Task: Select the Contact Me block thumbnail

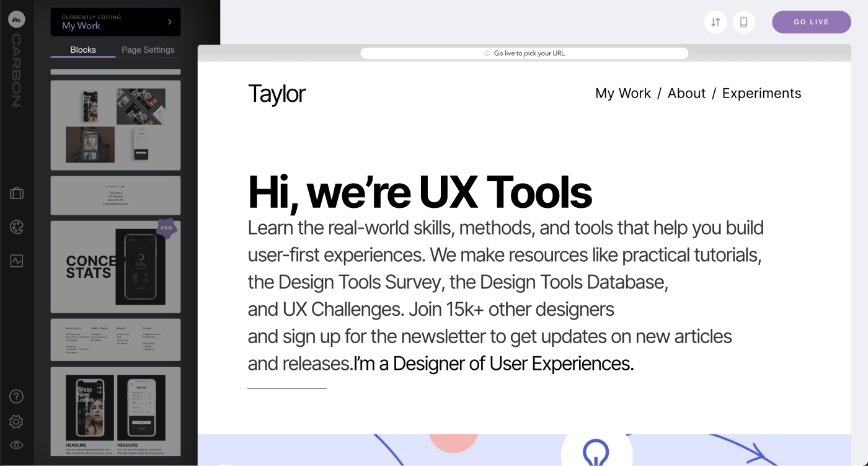Action: [116, 195]
